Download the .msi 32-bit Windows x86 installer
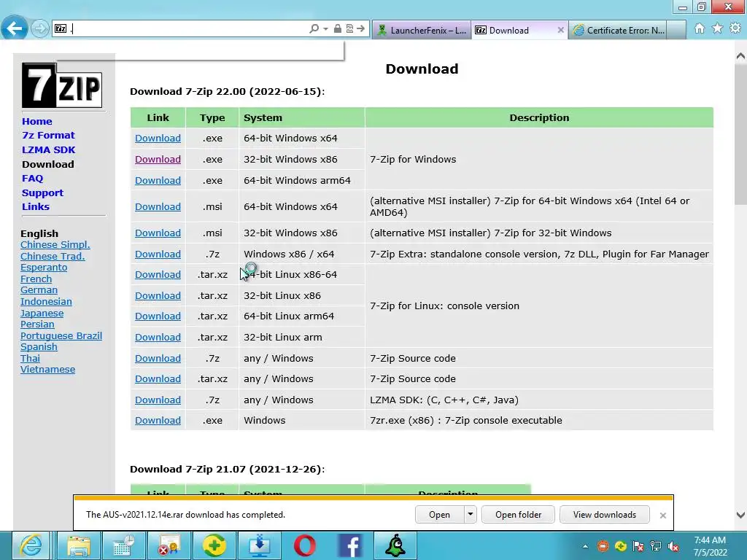Screen dimensions: 747x560 click(158, 233)
